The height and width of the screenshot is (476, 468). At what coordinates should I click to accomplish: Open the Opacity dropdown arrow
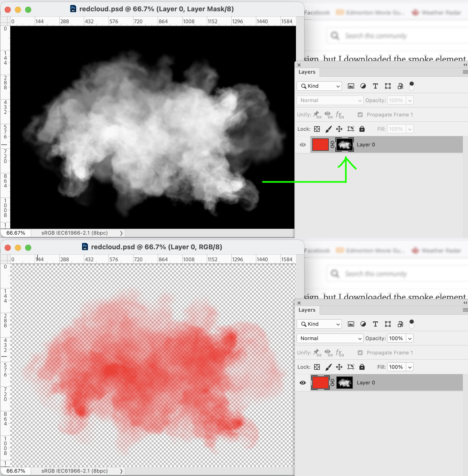click(410, 100)
